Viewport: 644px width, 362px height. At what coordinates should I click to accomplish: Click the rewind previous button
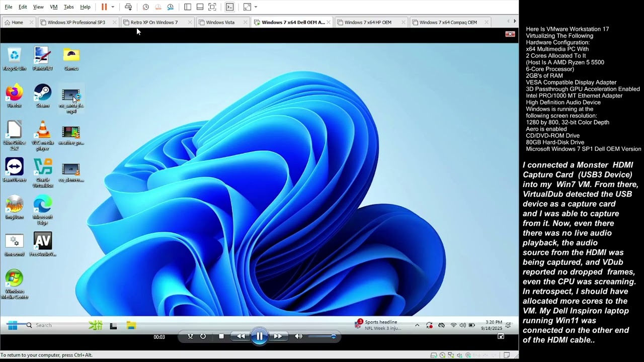click(241, 336)
